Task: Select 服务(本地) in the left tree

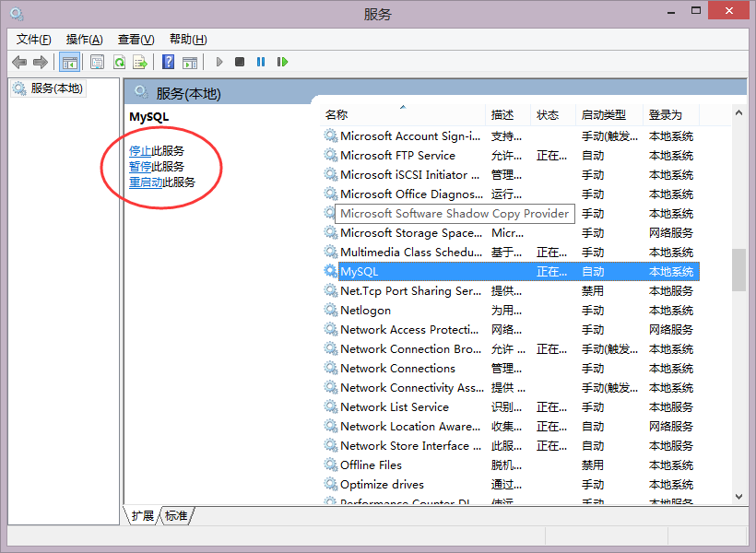Action: click(x=48, y=88)
